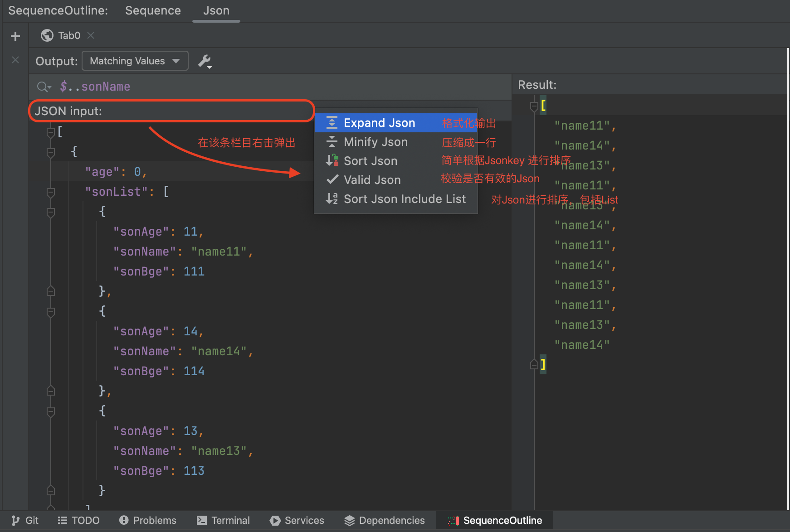This screenshot has height=532, width=790.
Task: Collapse the object containing sonAge 13
Action: point(51,411)
